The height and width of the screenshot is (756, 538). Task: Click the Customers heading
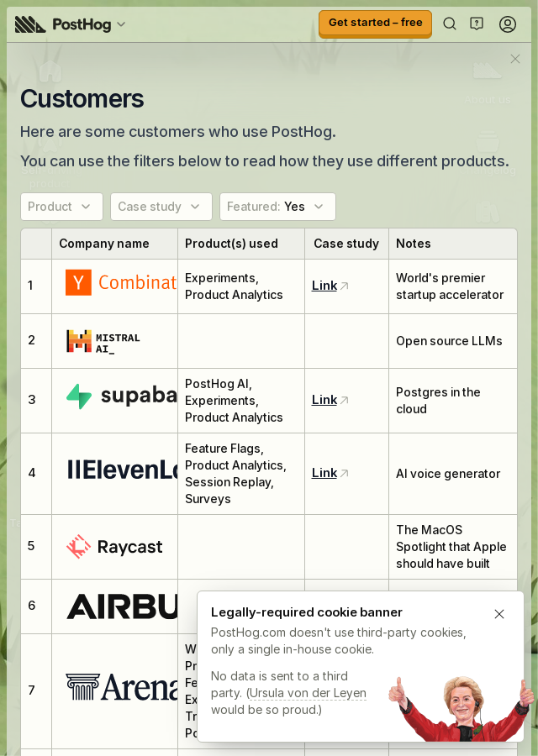pyautogui.click(x=82, y=98)
